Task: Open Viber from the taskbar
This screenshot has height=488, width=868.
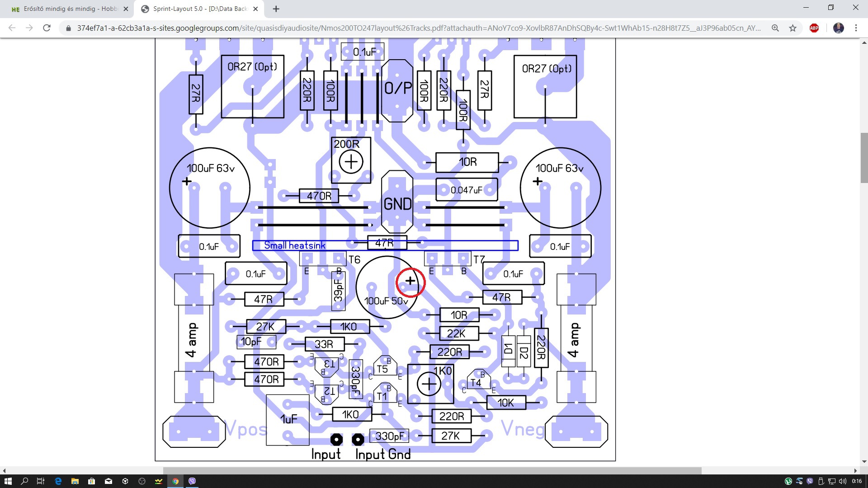Action: pos(192,481)
